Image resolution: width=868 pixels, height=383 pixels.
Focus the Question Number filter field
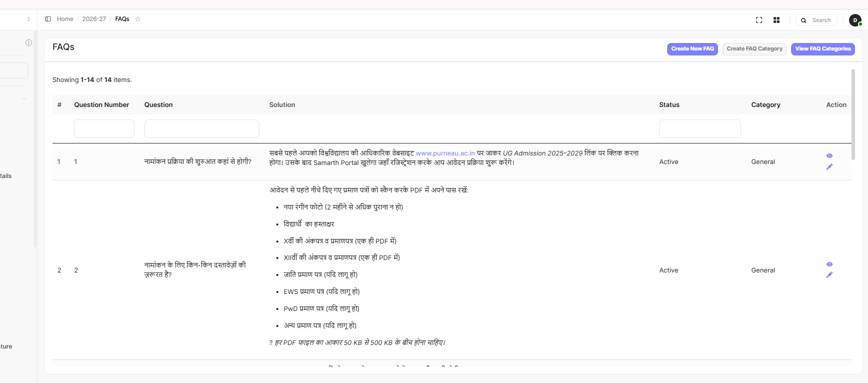[104, 128]
